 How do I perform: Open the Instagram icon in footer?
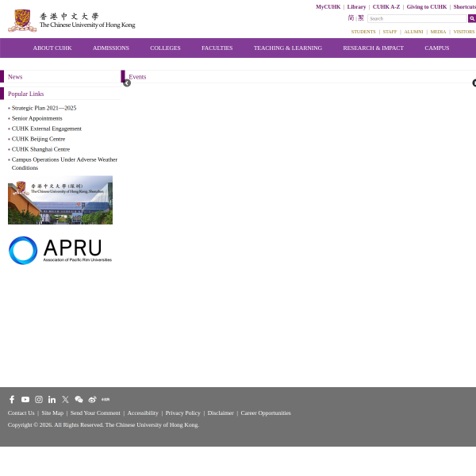coord(39,399)
